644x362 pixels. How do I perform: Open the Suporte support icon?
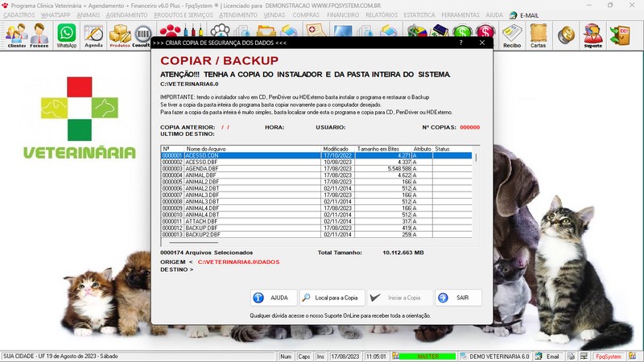pyautogui.click(x=592, y=35)
